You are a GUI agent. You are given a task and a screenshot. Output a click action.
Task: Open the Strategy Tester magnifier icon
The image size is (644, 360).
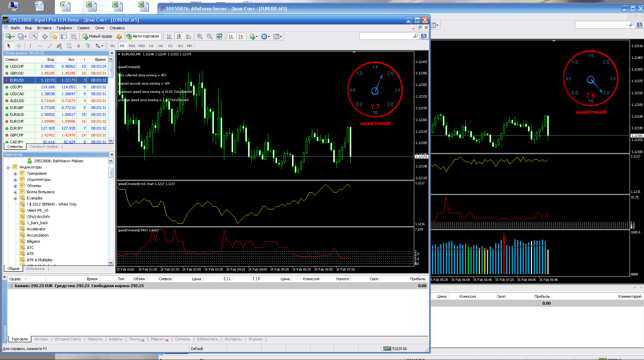pos(74,36)
